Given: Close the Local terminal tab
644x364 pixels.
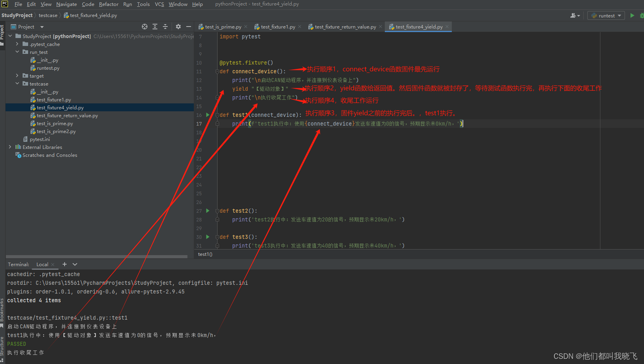Looking at the screenshot, I should [x=53, y=265].
